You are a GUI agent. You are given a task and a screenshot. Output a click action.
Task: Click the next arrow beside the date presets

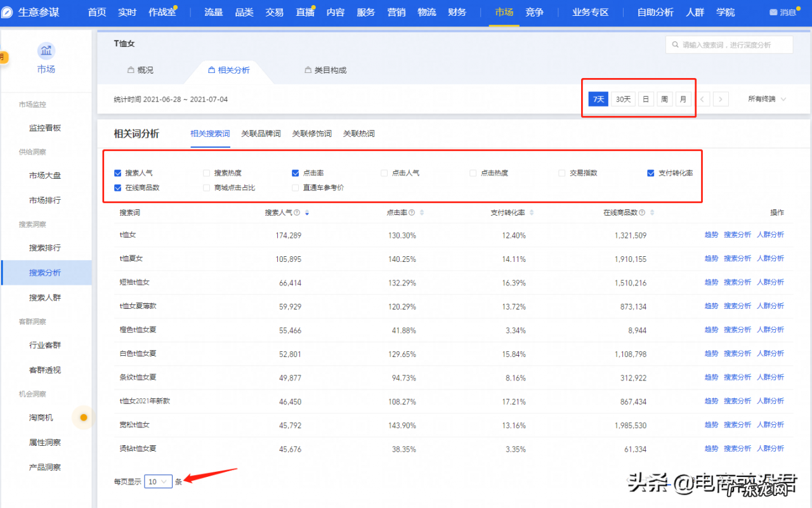click(719, 99)
